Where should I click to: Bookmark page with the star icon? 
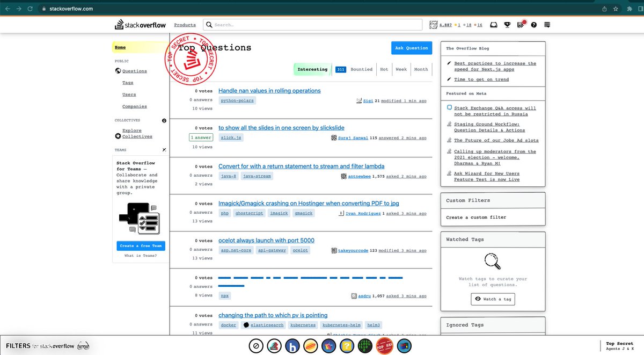616,9
